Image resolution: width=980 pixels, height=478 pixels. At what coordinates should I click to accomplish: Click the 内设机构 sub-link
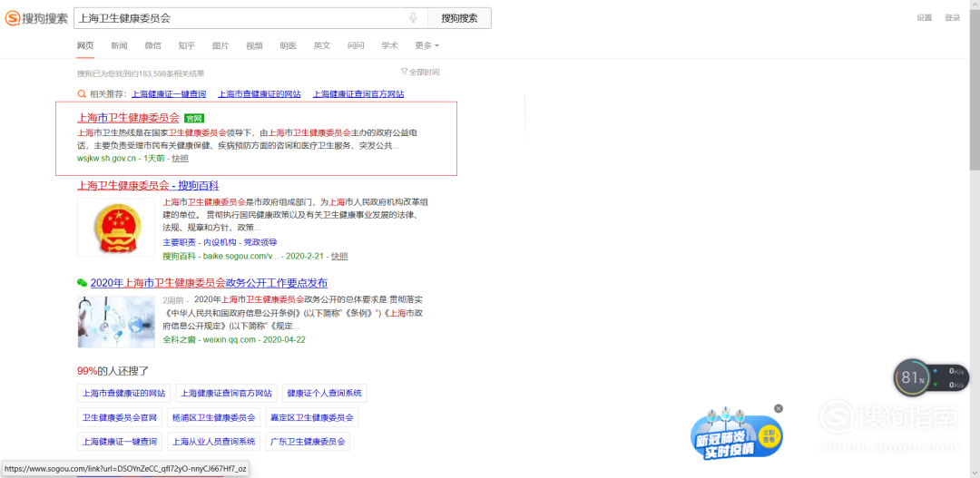click(220, 242)
